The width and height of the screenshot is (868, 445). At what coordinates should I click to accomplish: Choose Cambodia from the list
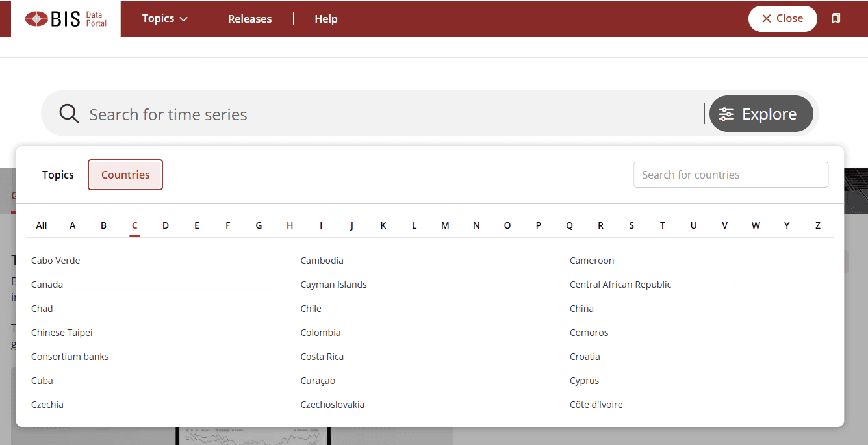pyautogui.click(x=322, y=261)
